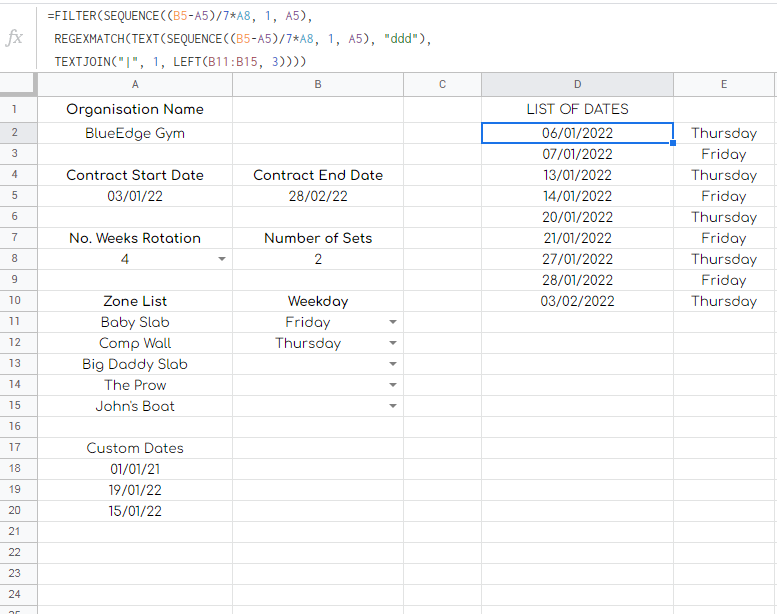
Task: Open the weekday dropdown beside Big Daddy Slab
Action: pos(393,364)
